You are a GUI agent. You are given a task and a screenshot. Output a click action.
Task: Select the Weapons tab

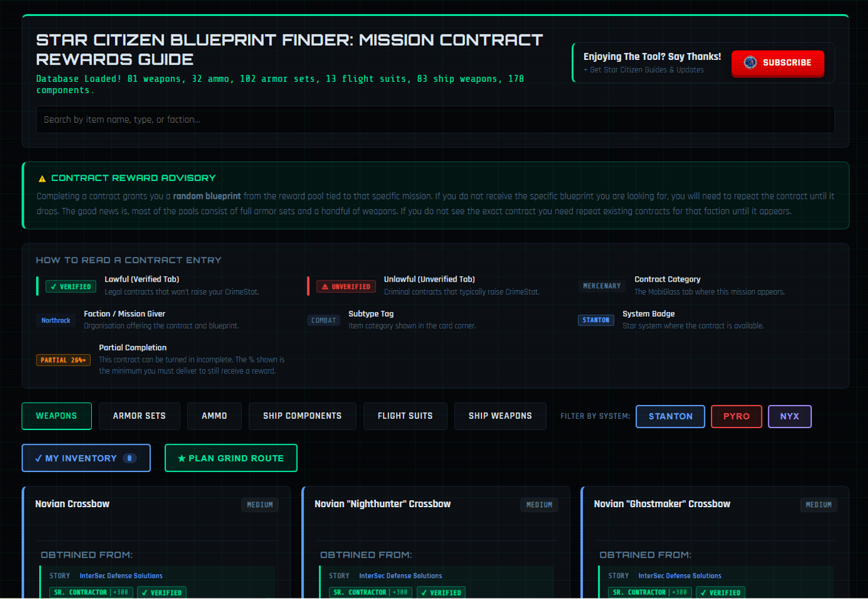click(56, 416)
